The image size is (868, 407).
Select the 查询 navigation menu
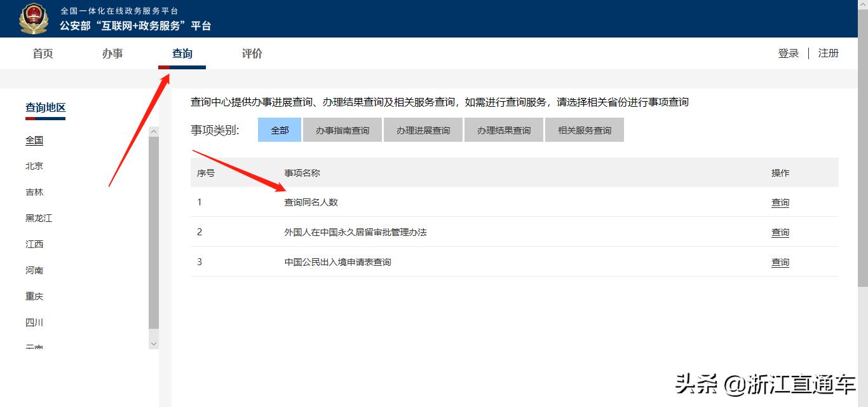182,53
